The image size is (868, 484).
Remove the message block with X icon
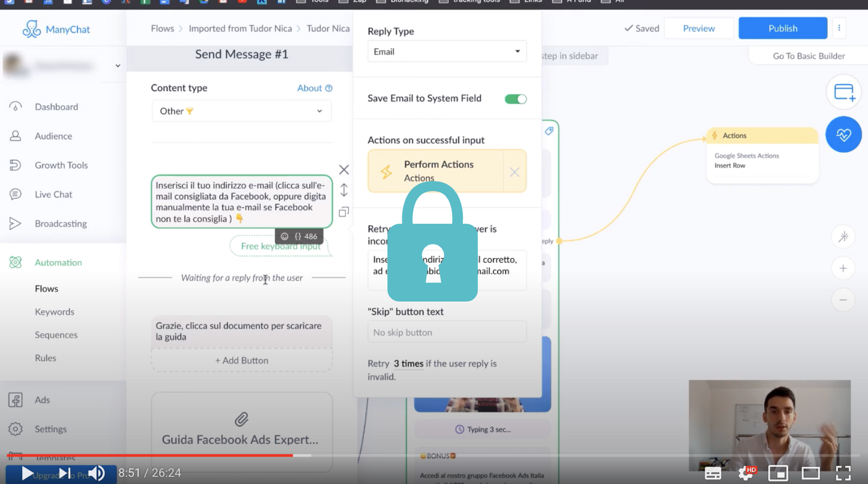point(344,169)
